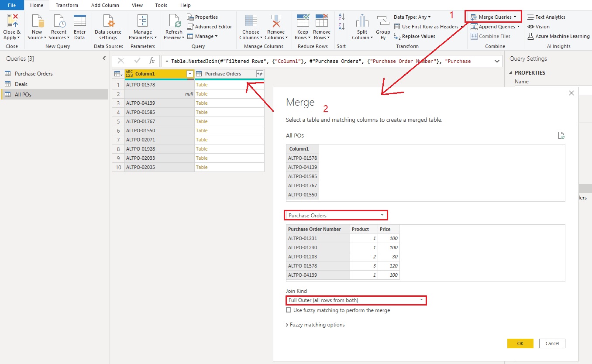Click the formula bar text
Viewport: 592px width, 364px height.
tap(318, 61)
